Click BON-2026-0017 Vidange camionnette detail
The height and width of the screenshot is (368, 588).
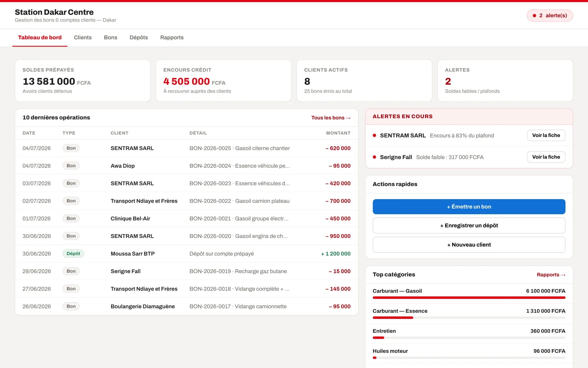(x=238, y=307)
